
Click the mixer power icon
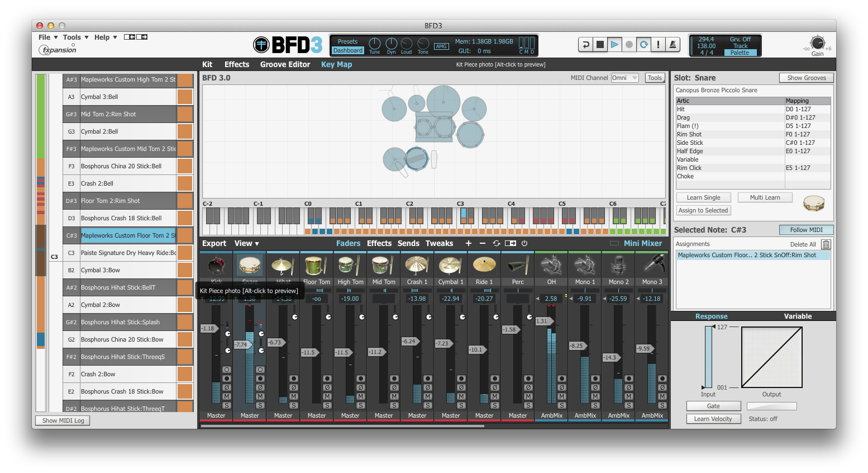(524, 243)
